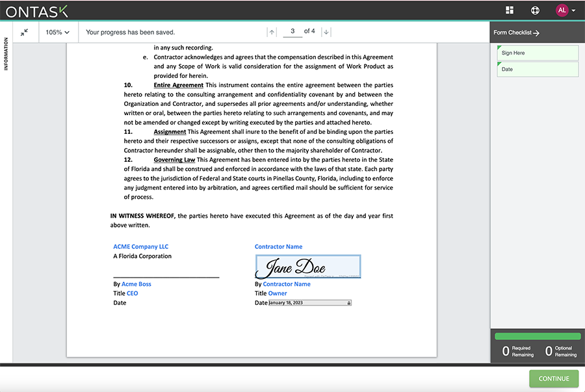Open the apps grid icon in the header
Image resolution: width=585 pixels, height=392 pixels.
click(x=511, y=10)
